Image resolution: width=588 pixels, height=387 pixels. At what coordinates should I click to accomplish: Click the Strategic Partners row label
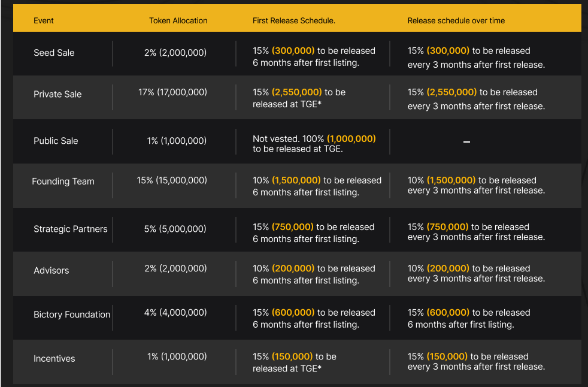click(x=70, y=229)
